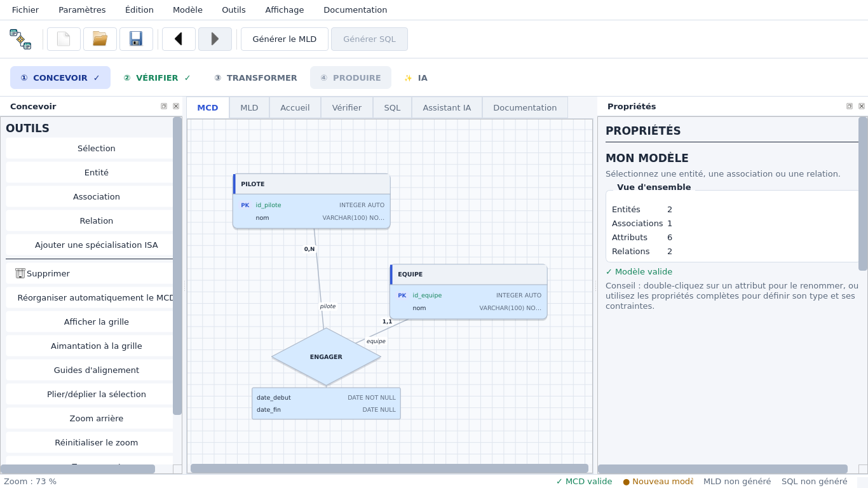Image resolution: width=868 pixels, height=488 pixels.
Task: Go to the Transformer workflow step
Action: pos(255,78)
